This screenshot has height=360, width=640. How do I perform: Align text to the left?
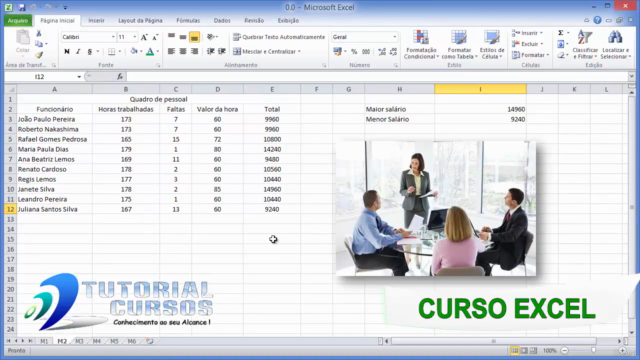pyautogui.click(x=171, y=51)
